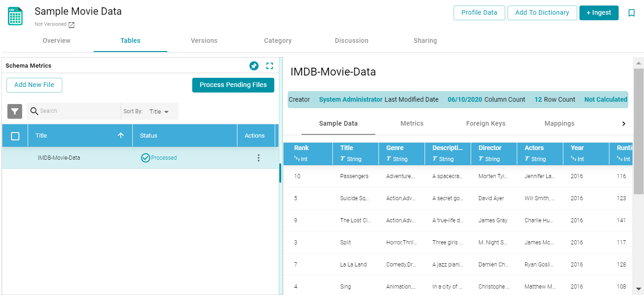Select the Metrics tab

tap(412, 123)
